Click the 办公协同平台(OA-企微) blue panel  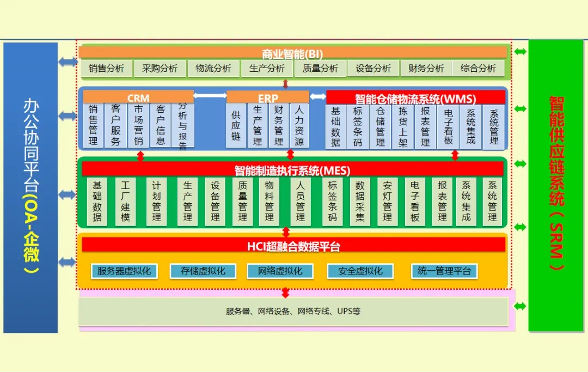[x=30, y=187]
